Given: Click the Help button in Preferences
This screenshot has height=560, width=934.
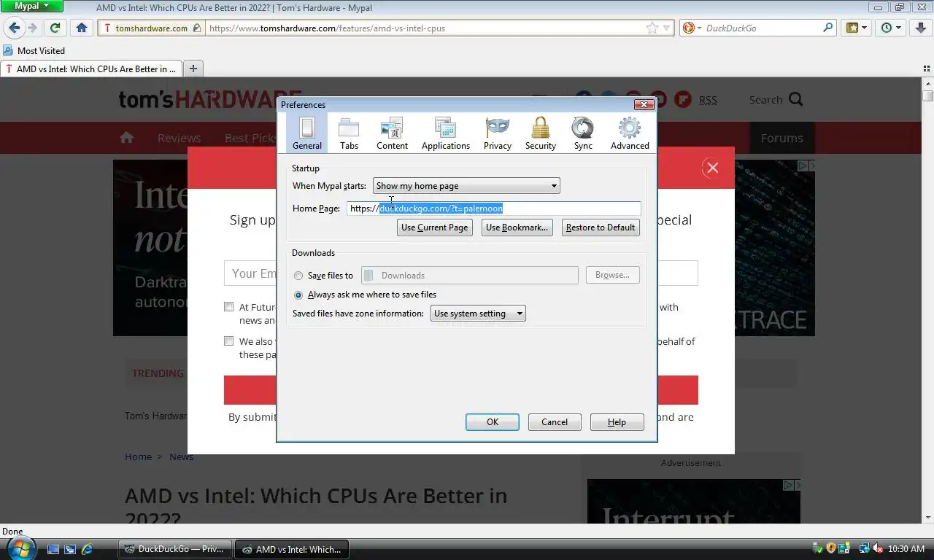Looking at the screenshot, I should [x=617, y=422].
